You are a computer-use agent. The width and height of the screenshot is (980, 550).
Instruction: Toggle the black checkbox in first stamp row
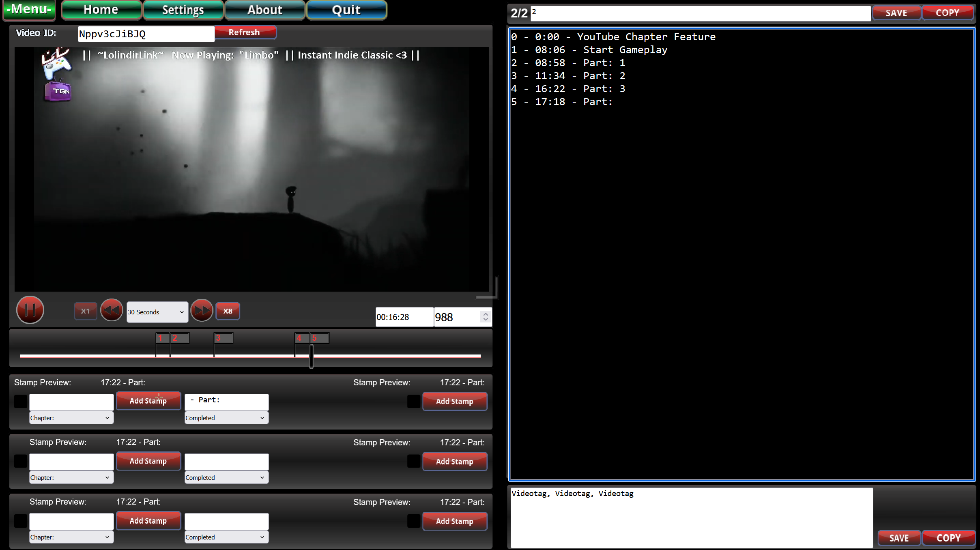[21, 401]
